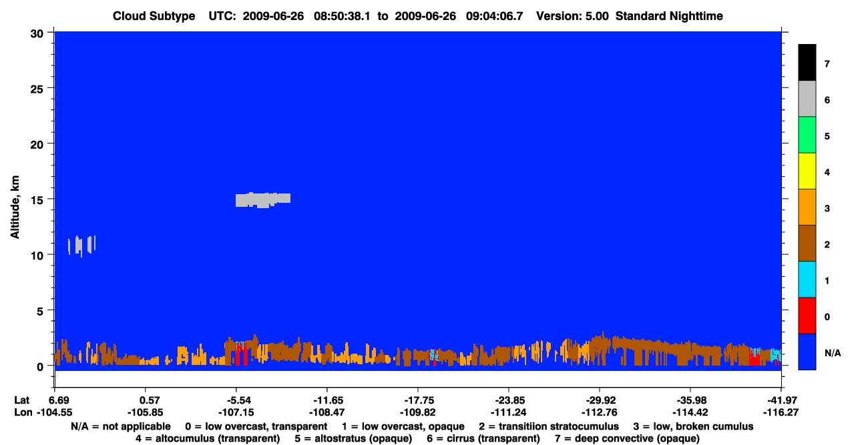Click the 'Standard Nighttime' title text
The height and width of the screenshot is (445, 868).
click(x=669, y=16)
